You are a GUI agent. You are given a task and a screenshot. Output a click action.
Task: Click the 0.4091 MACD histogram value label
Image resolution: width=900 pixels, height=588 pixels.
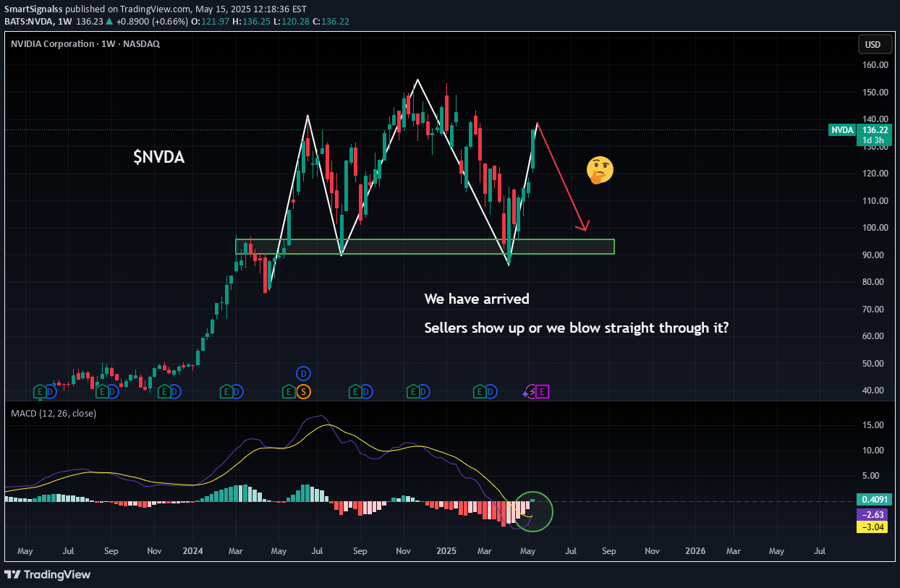(x=873, y=499)
